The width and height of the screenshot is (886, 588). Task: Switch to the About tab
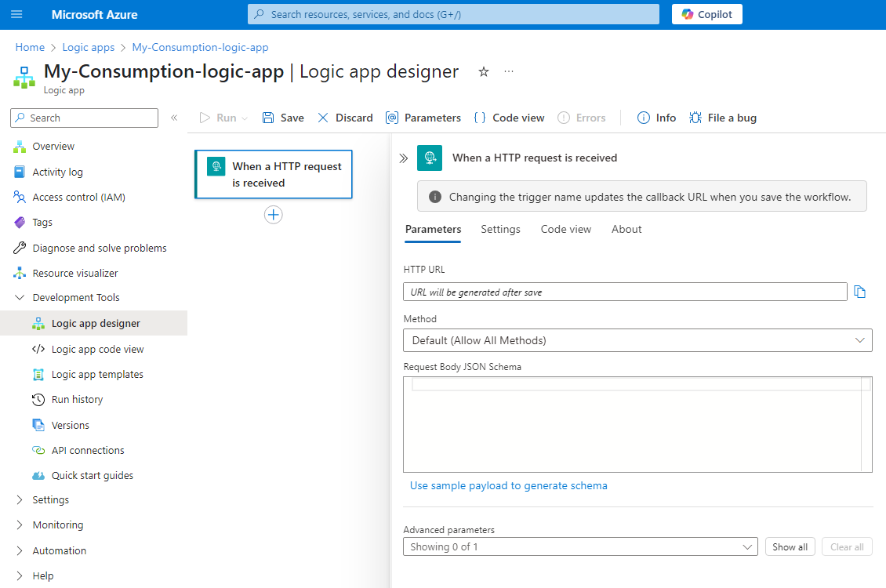point(626,229)
